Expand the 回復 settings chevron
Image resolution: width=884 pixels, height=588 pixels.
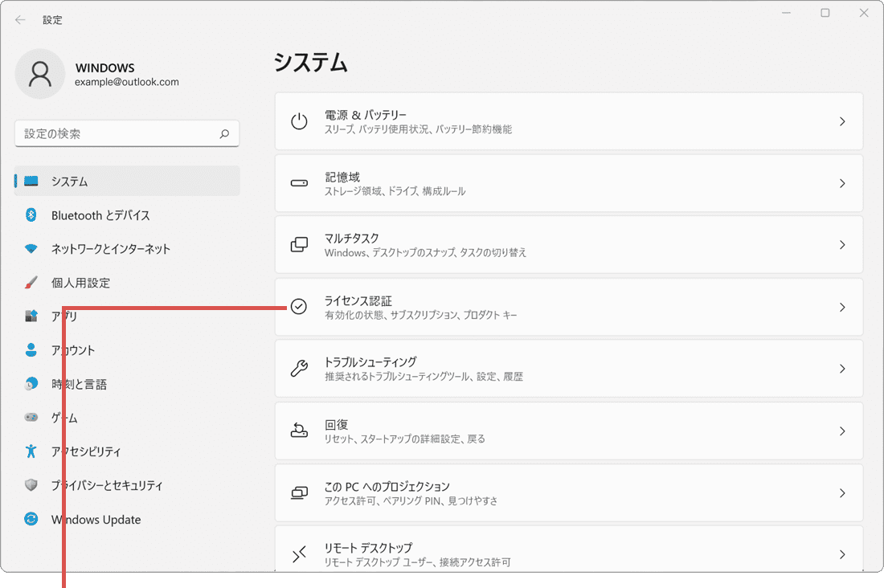pyautogui.click(x=842, y=431)
